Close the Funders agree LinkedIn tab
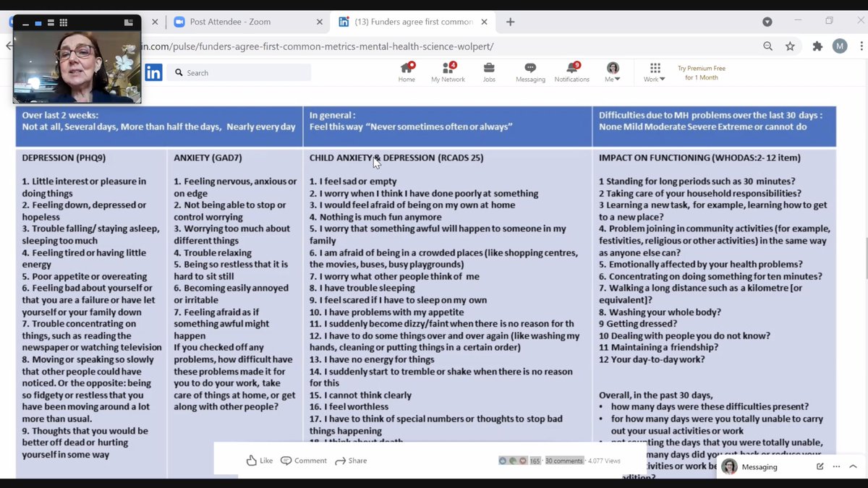This screenshot has height=488, width=868. [485, 22]
